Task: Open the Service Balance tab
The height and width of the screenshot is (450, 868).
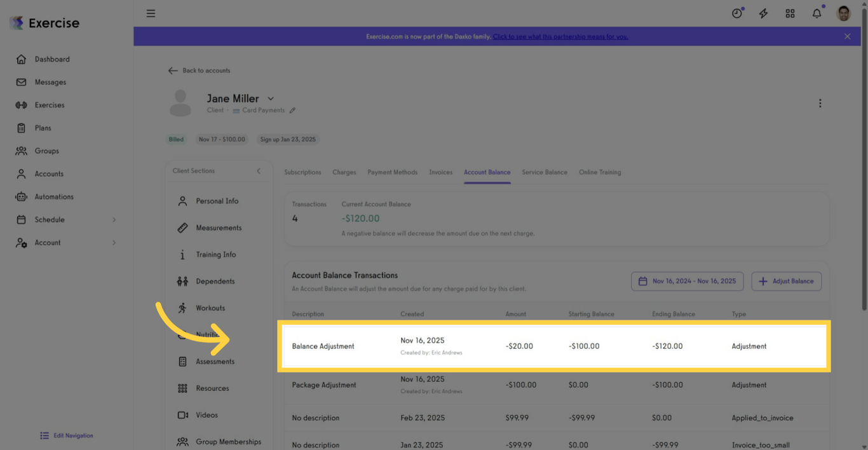Action: pos(545,172)
